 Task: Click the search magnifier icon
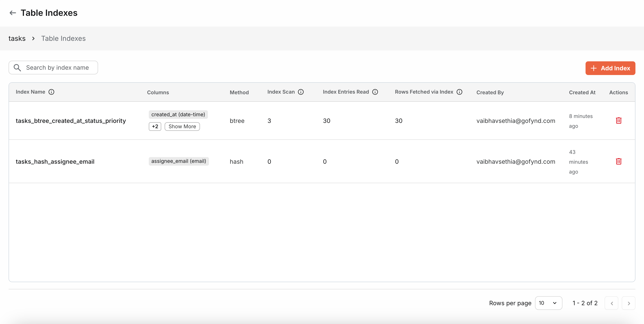click(x=17, y=67)
